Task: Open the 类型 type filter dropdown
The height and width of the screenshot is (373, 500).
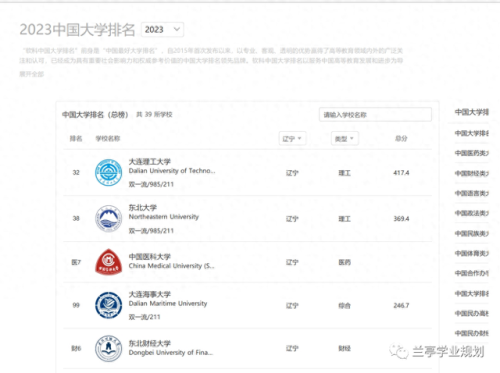Action: coord(345,139)
